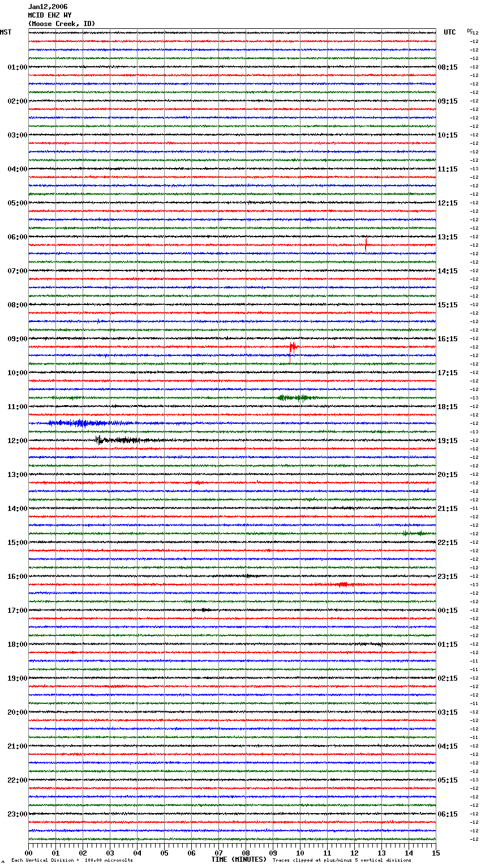Click the 18:00 MST hour label

click(18, 644)
